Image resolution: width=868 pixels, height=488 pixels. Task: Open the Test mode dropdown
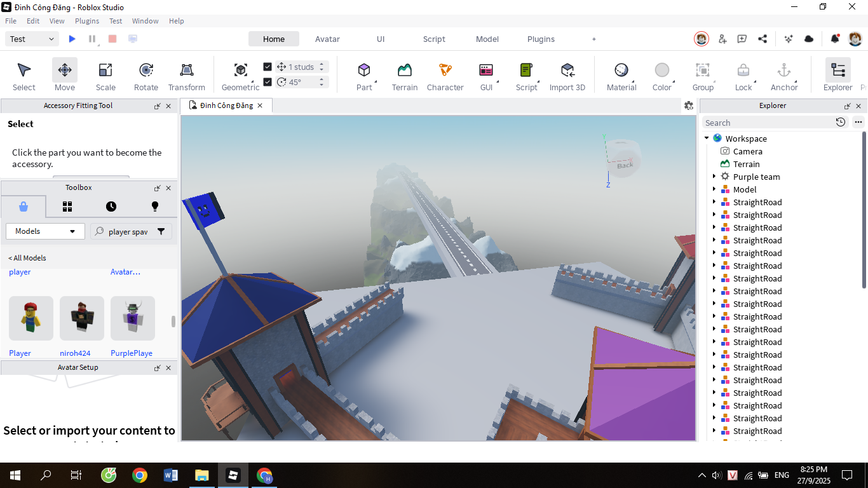click(33, 39)
